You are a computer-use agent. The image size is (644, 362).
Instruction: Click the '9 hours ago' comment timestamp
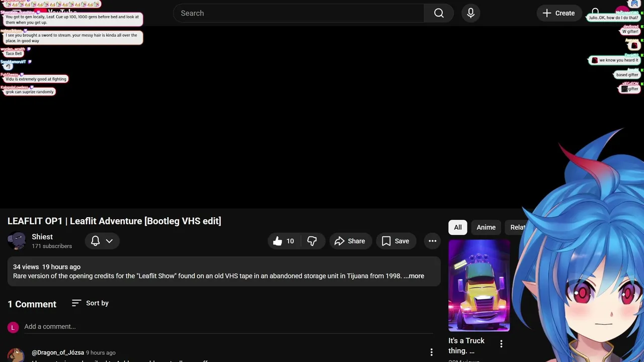point(101,353)
